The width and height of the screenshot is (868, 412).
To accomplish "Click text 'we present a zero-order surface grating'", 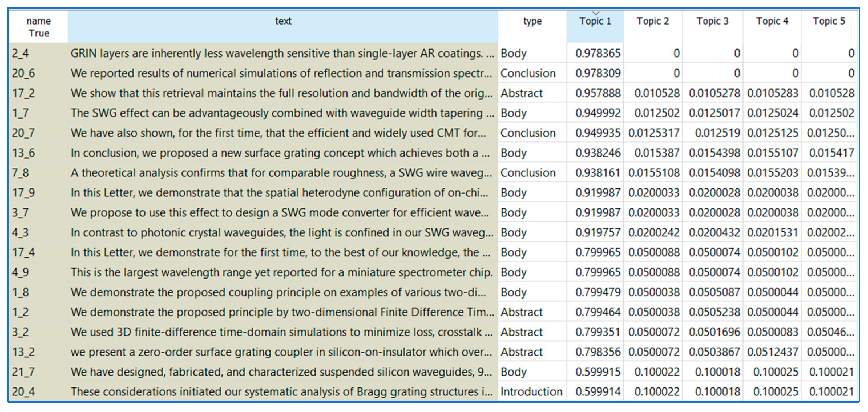I will coord(281,352).
